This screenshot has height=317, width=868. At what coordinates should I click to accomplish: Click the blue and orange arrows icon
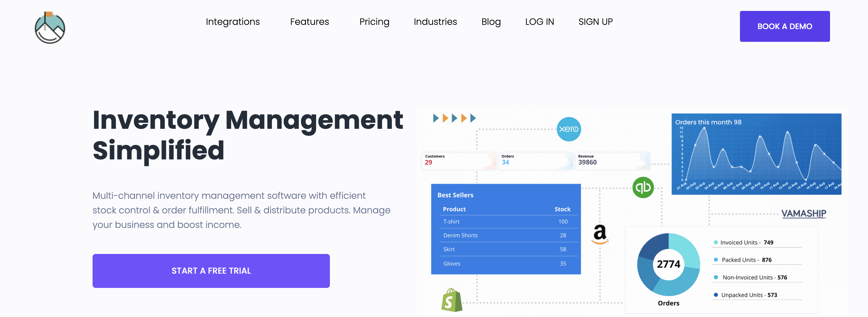pyautogui.click(x=454, y=118)
